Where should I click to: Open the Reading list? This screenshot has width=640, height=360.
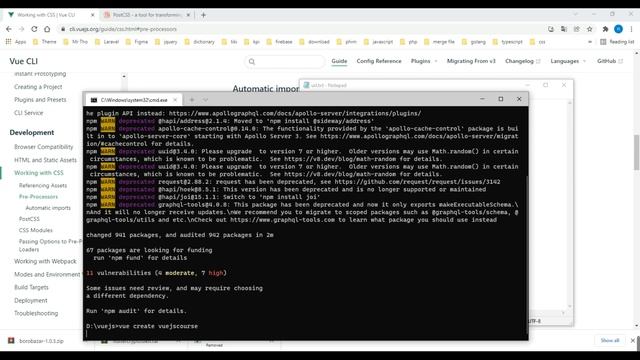tap(617, 42)
